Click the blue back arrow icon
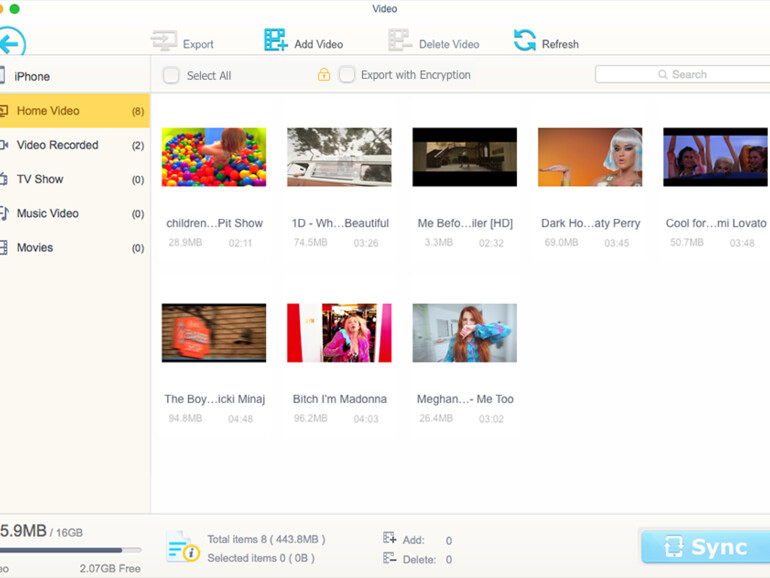The image size is (770, 578). 11,43
